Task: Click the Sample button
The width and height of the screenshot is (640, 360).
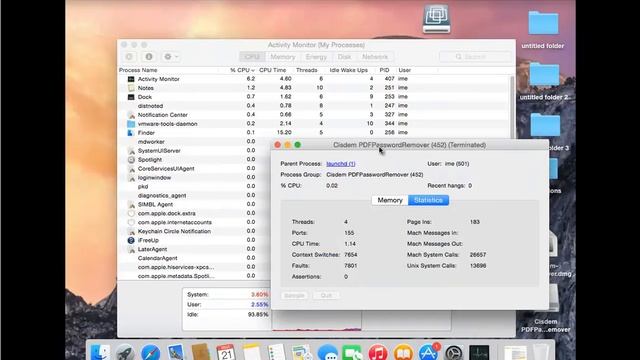Action: (294, 295)
